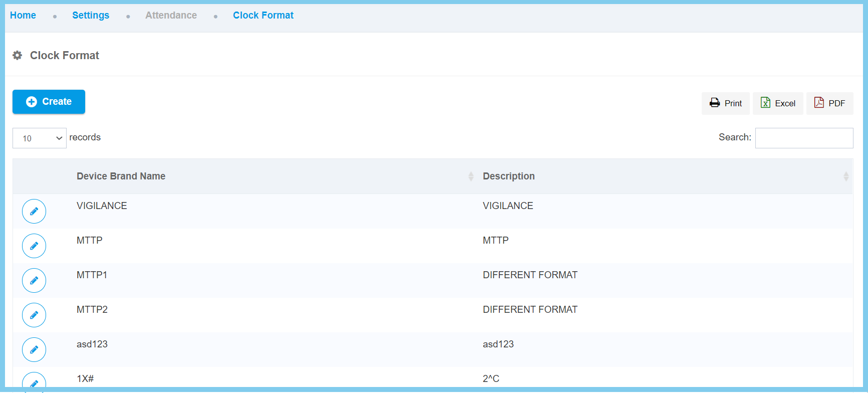Export the table to Excel
This screenshot has width=868, height=393.
coord(778,103)
